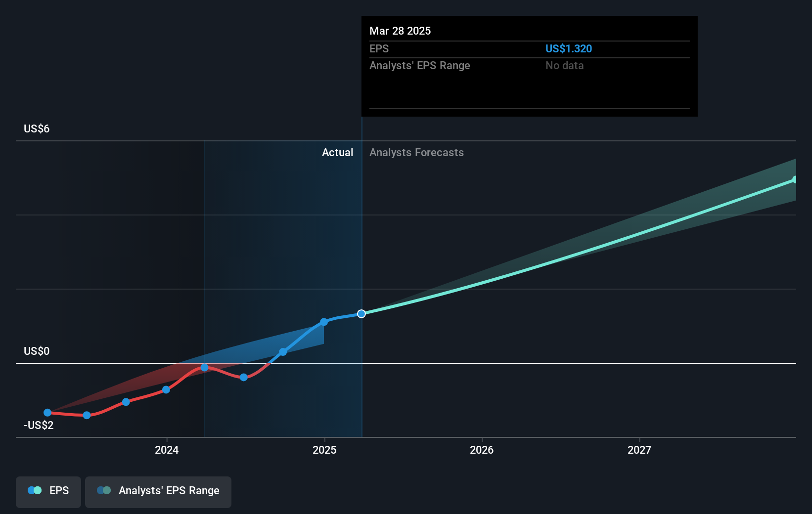Click the EPS row label in tooltip
Screen dimensions: 812x514
click(x=379, y=49)
